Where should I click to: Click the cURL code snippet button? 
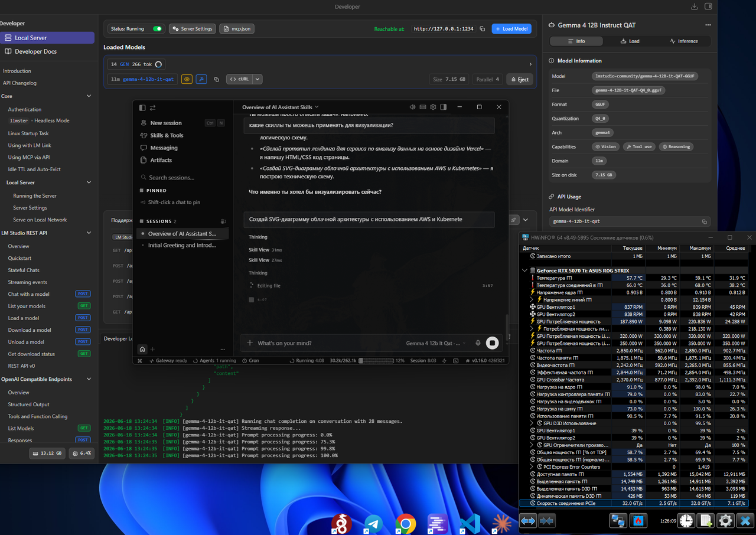[240, 79]
